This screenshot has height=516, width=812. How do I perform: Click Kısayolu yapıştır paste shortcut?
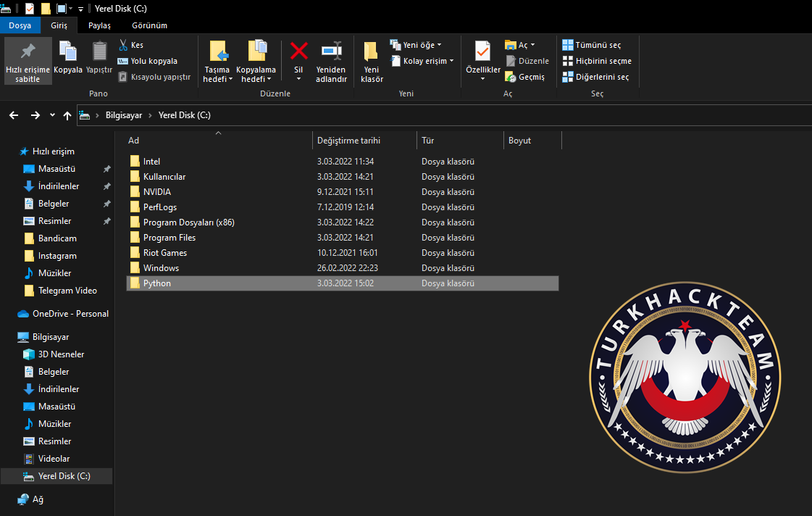pyautogui.click(x=154, y=77)
